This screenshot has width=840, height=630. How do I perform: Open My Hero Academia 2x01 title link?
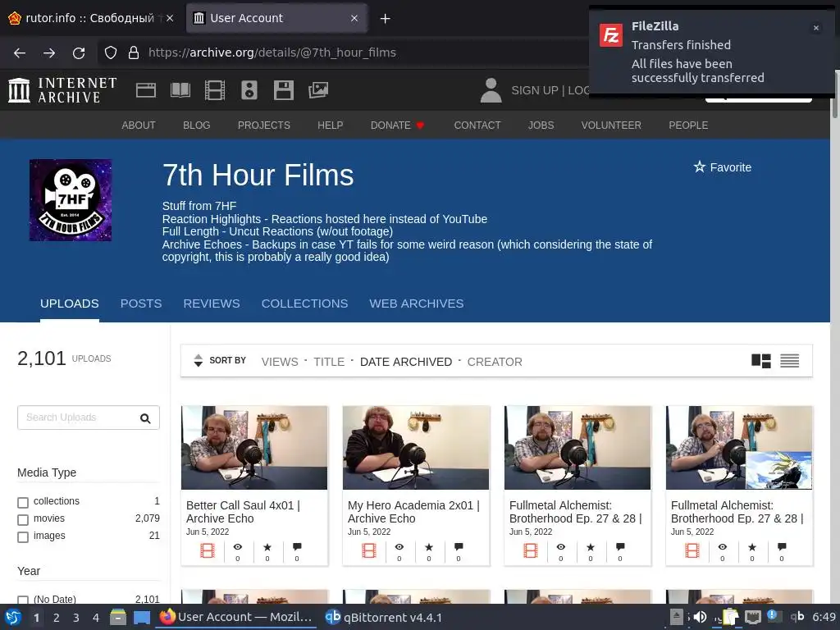click(x=413, y=512)
